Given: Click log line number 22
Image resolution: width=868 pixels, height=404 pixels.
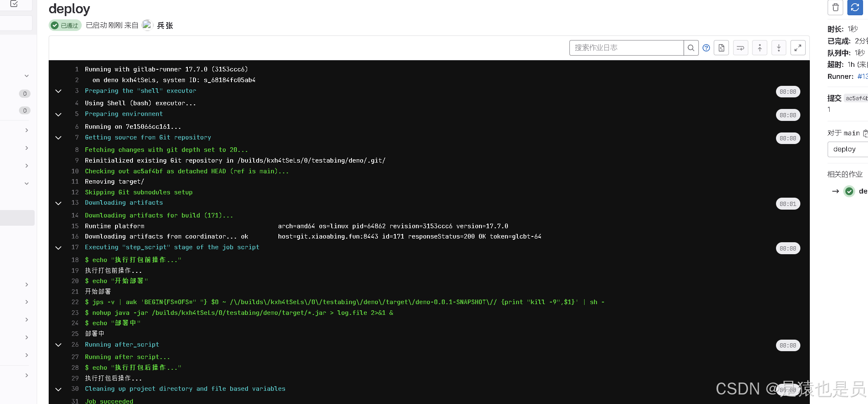Looking at the screenshot, I should point(75,302).
